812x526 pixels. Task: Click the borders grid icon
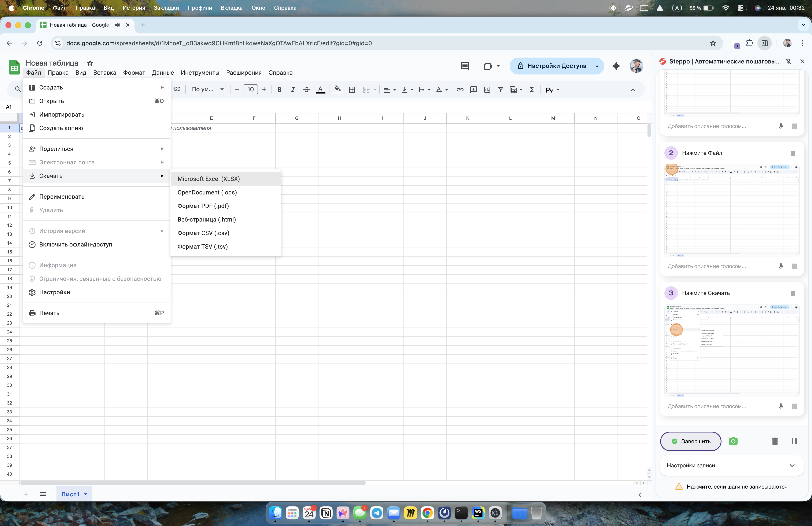click(352, 90)
